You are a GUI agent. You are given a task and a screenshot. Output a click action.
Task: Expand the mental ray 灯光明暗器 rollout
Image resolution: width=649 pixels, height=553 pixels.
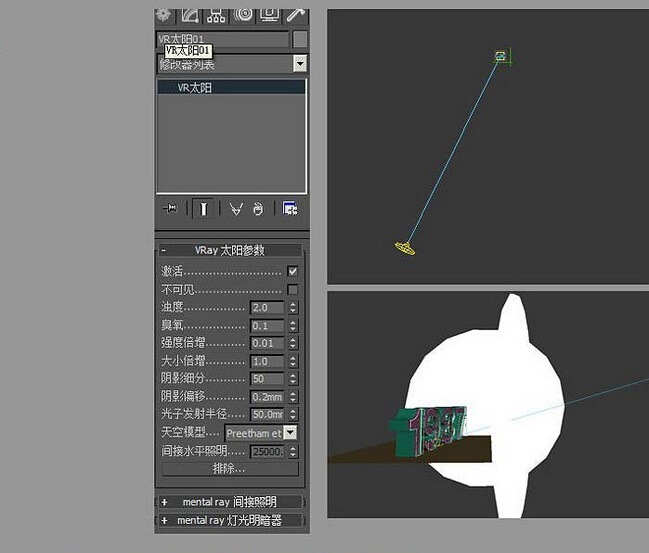230,520
